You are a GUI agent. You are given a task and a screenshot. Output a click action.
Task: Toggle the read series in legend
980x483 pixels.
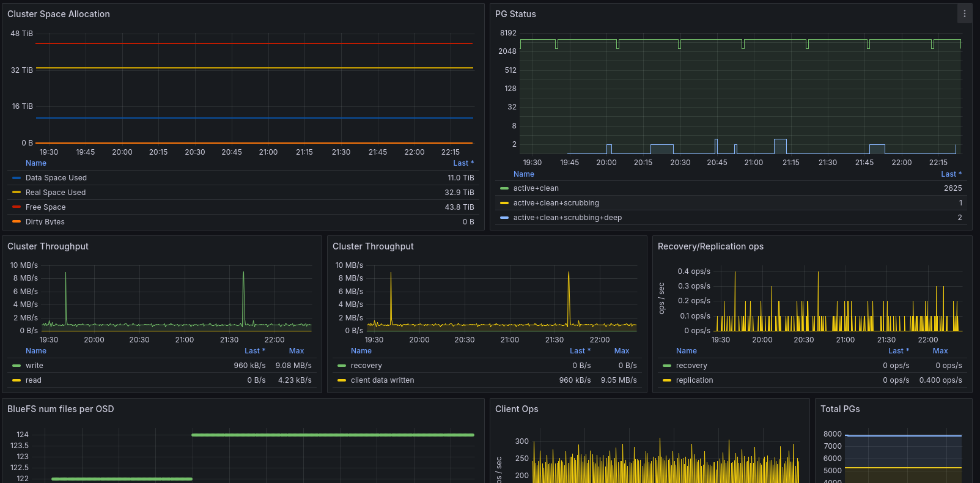[x=34, y=380]
